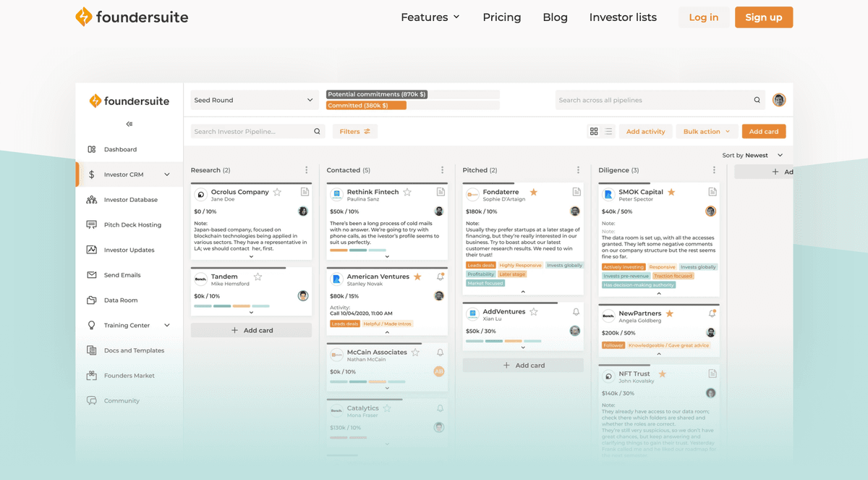The width and height of the screenshot is (868, 480).
Task: Expand Training Center in sidebar
Action: coord(167,326)
